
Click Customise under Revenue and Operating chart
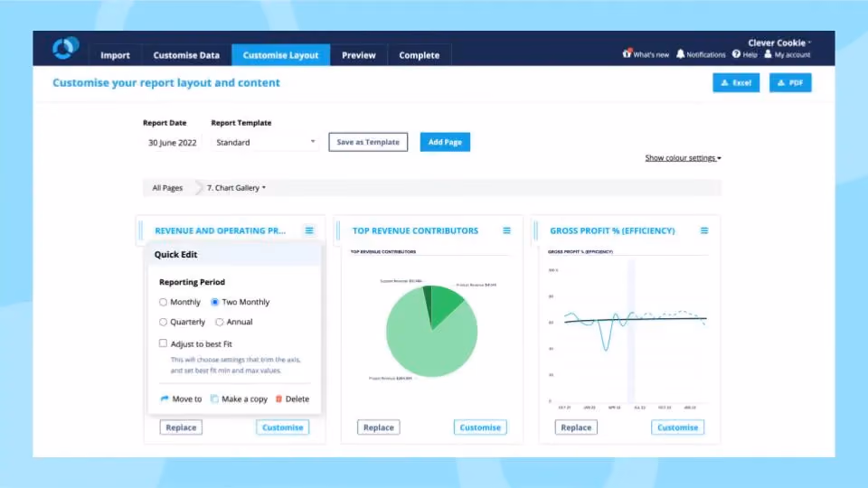(282, 427)
